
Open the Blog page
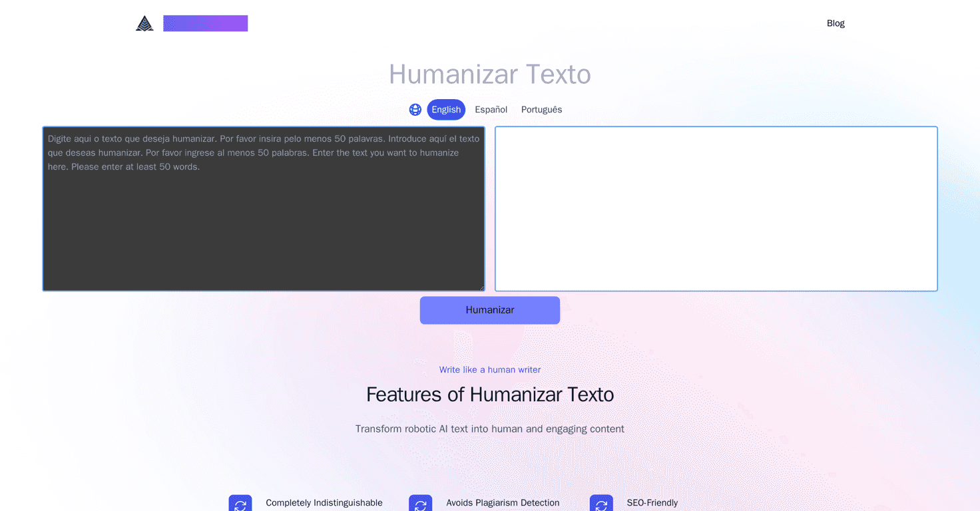pos(836,23)
